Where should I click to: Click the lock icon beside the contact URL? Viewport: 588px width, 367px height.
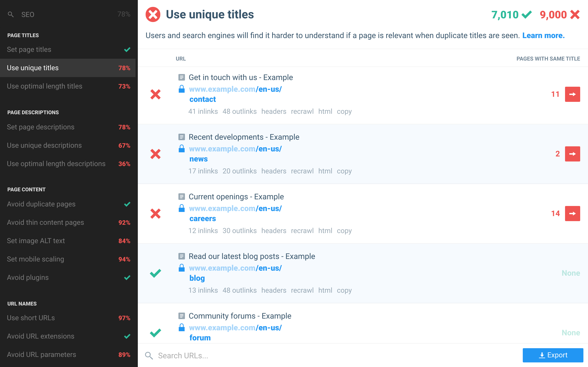pyautogui.click(x=181, y=89)
